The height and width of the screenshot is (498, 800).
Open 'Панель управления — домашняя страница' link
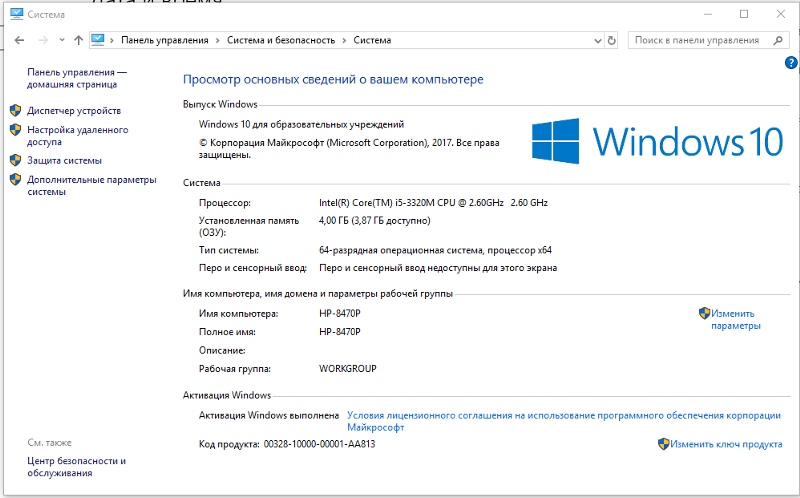tap(77, 79)
